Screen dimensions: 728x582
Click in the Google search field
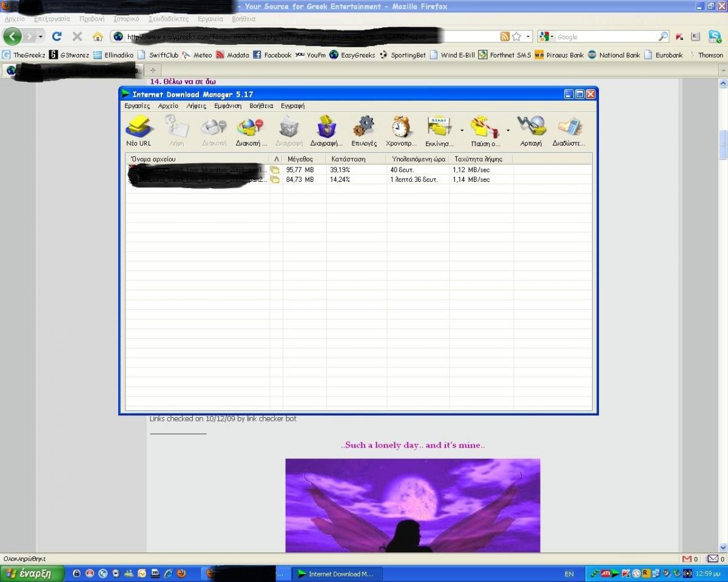click(605, 36)
